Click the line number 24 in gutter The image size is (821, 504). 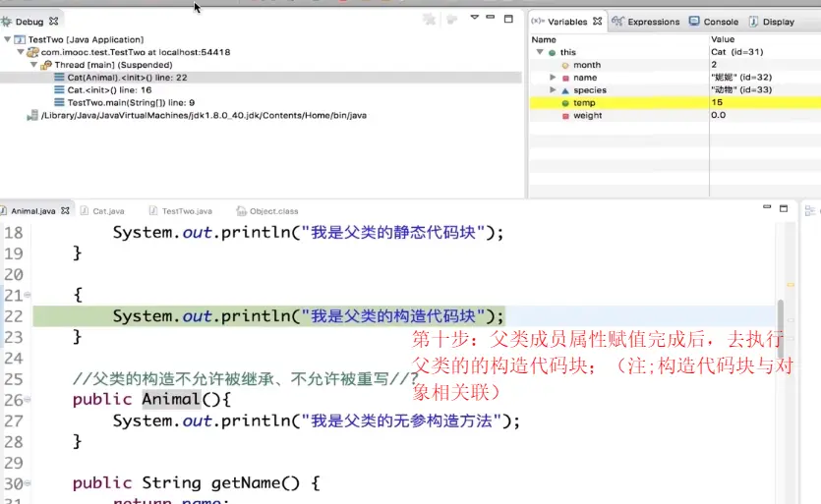coord(14,359)
